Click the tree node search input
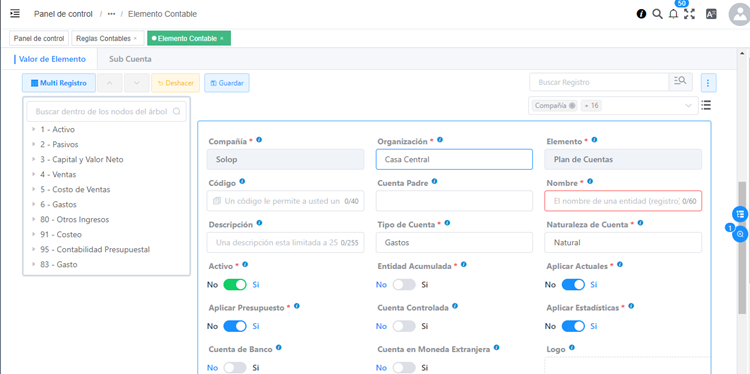This screenshot has height=374, width=750. 106,111
